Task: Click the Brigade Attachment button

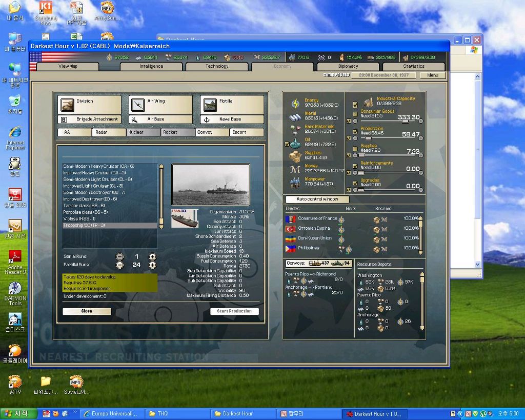Action: pyautogui.click(x=89, y=119)
